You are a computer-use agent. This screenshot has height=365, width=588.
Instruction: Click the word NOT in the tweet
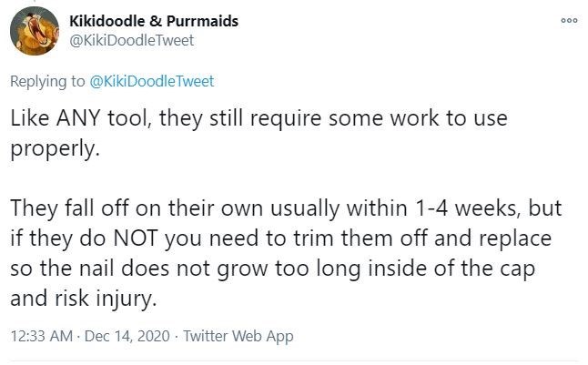click(x=135, y=238)
